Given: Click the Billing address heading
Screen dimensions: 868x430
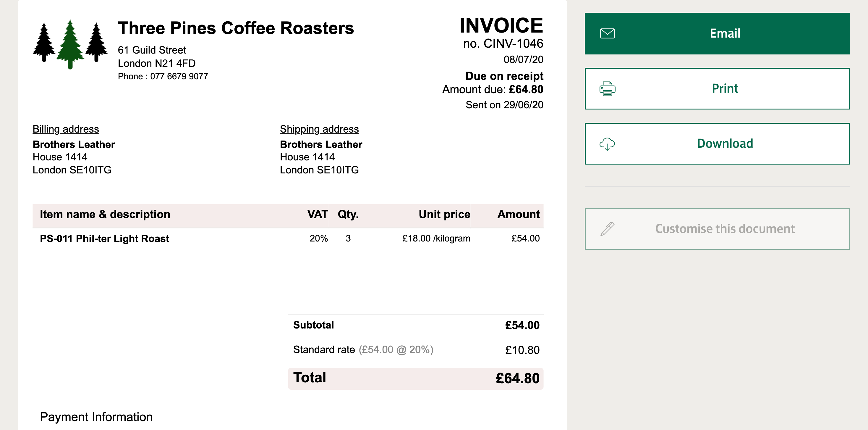Looking at the screenshot, I should (66, 129).
